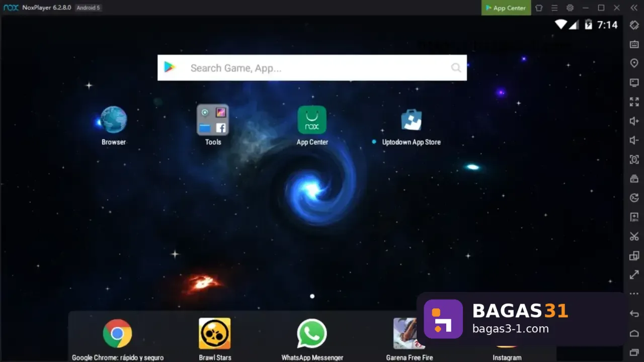Show more sidebar tools (three dots)
This screenshot has width=644, height=362.
(x=634, y=294)
